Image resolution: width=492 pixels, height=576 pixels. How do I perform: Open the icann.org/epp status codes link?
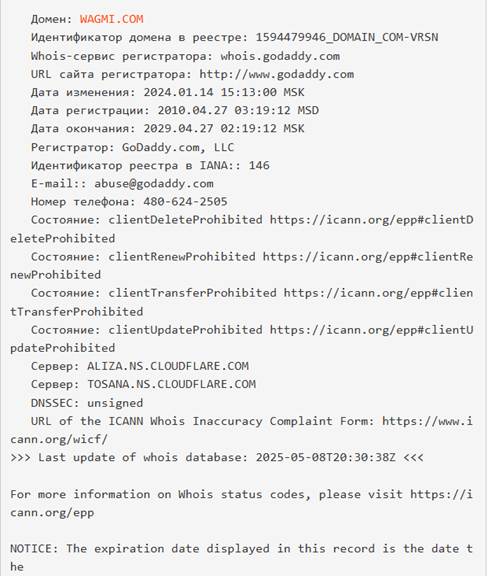click(x=442, y=494)
